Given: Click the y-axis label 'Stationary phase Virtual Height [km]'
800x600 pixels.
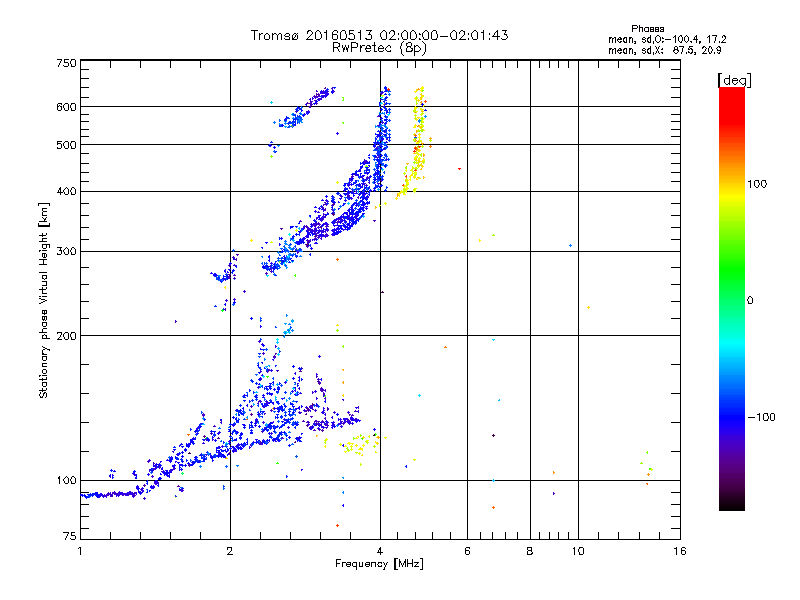Looking at the screenshot, I should pos(44,300).
